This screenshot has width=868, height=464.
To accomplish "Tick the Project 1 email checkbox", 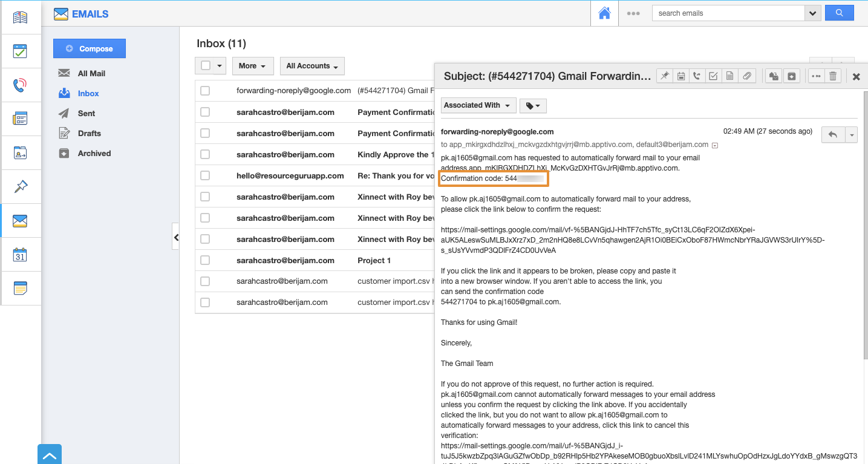I will pyautogui.click(x=205, y=260).
